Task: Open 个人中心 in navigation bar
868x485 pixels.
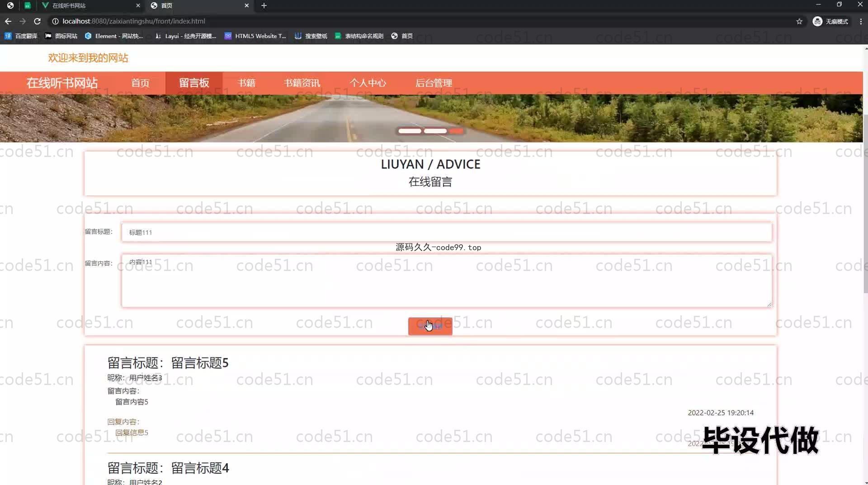Action: click(x=368, y=83)
